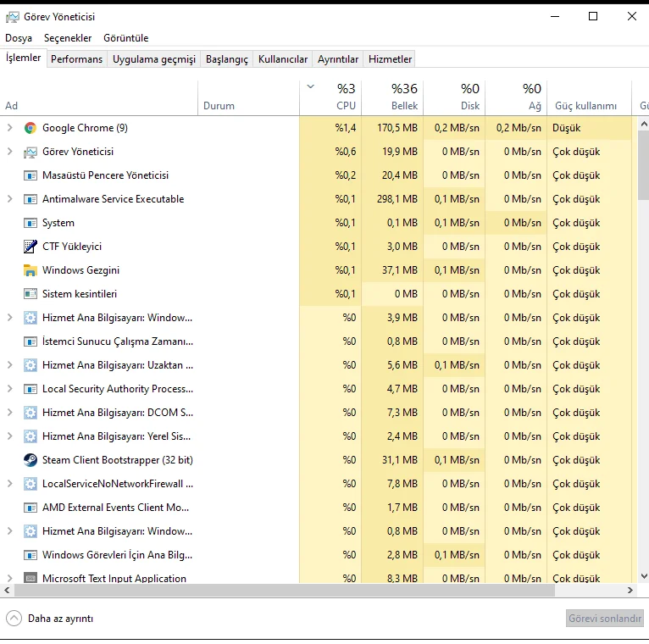Switch to the Hizmetler tab
Screen dimensions: 649x644
[x=391, y=59]
